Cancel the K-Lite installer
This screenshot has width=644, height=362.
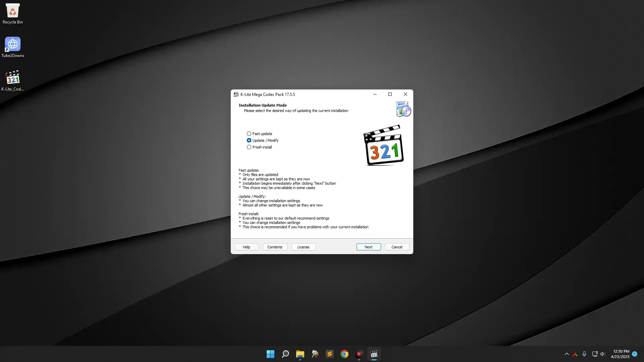pos(397,247)
